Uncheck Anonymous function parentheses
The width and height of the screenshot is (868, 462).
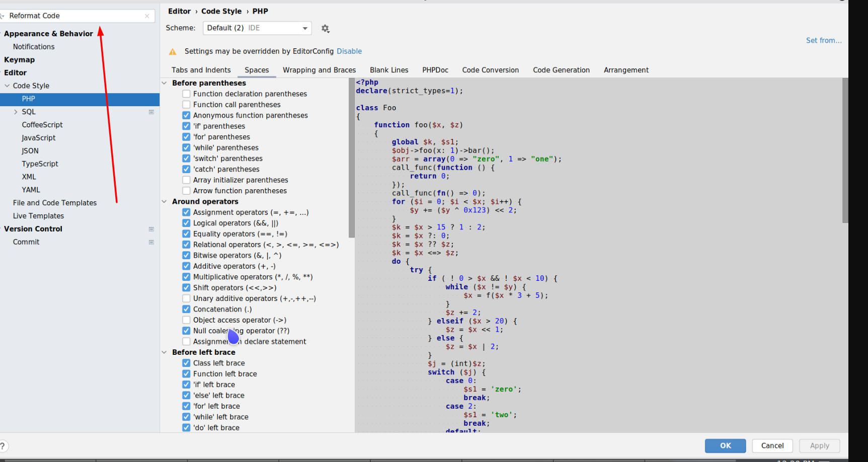[186, 115]
